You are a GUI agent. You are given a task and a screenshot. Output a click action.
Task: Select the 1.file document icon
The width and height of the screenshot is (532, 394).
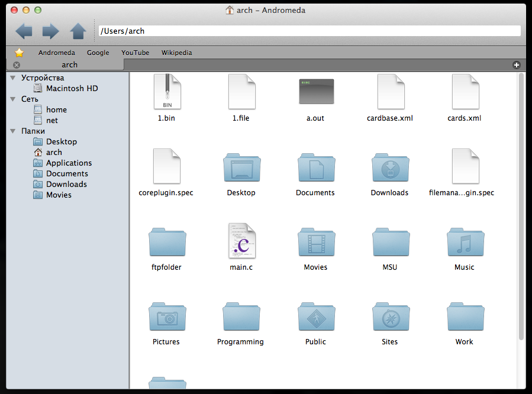coord(241,92)
